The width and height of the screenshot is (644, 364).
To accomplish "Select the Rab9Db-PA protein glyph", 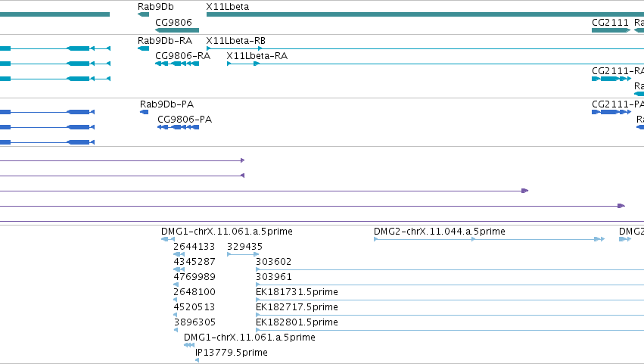I will pyautogui.click(x=144, y=112).
